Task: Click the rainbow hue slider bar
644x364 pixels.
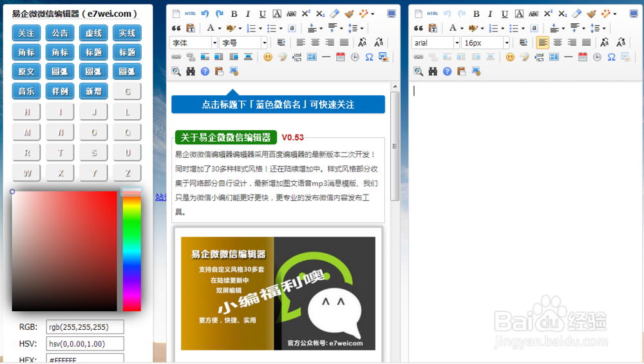Action: click(x=132, y=250)
